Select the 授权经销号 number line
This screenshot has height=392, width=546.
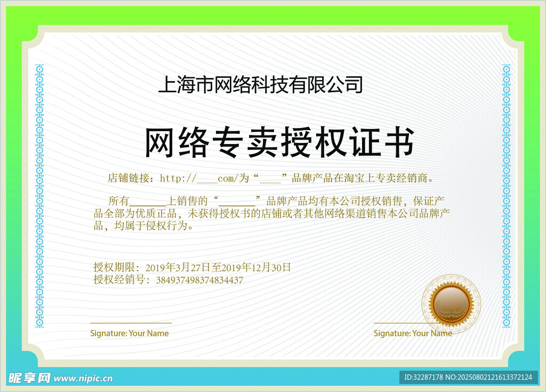tap(168, 280)
